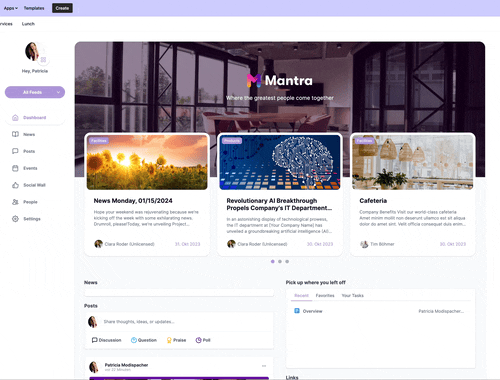Click the Hey, Patricia greeting text
500x380 pixels.
coord(35,71)
